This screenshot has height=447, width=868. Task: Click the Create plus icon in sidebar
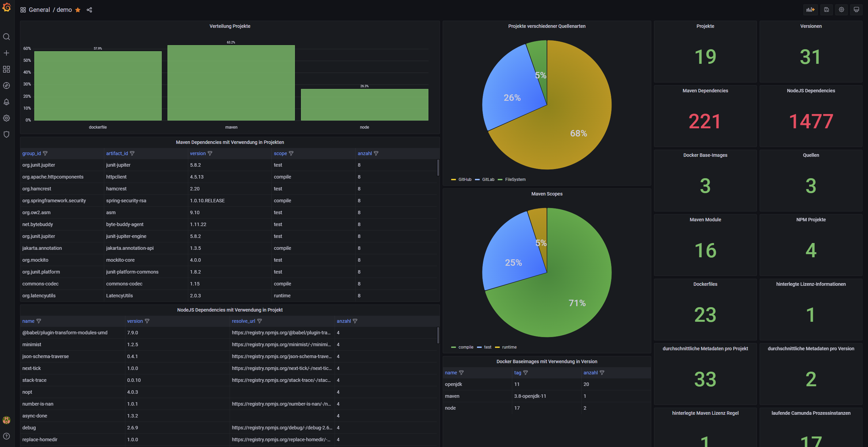click(x=6, y=53)
